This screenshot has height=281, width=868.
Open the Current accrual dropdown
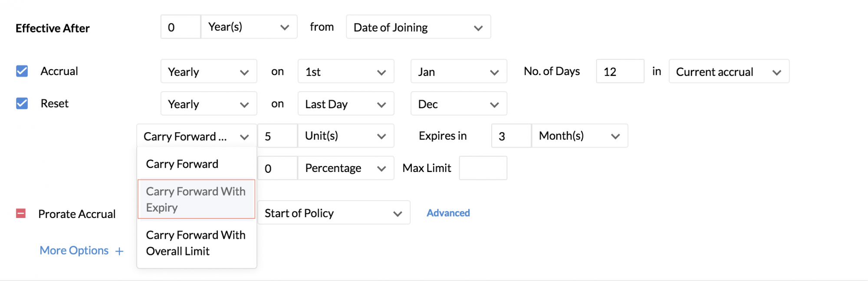pos(729,72)
